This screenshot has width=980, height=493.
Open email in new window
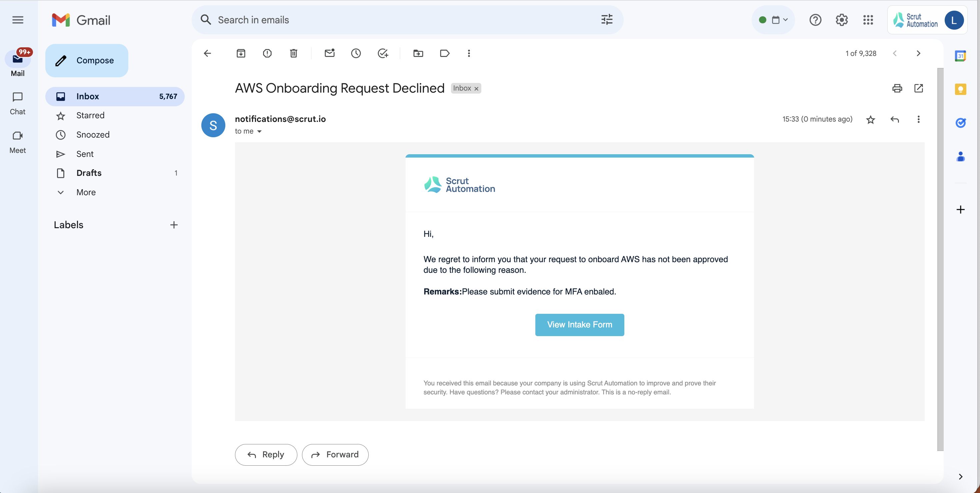coord(918,88)
